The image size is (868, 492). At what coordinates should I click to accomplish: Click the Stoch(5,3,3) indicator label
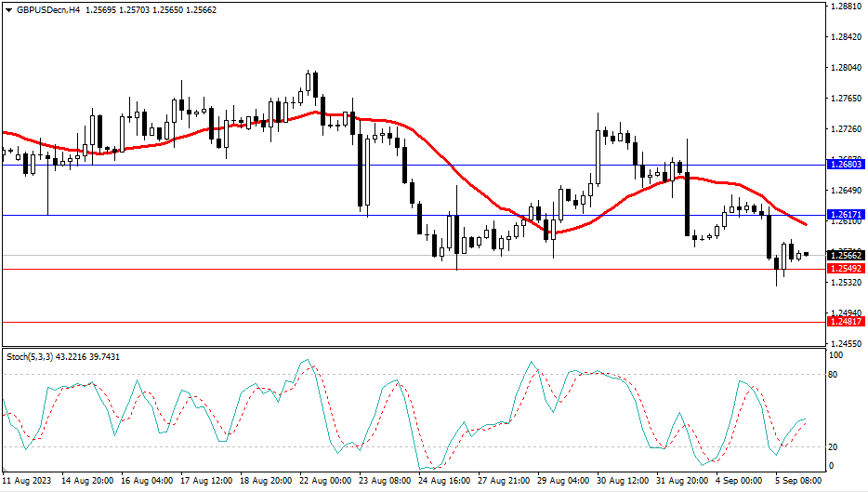[32, 357]
